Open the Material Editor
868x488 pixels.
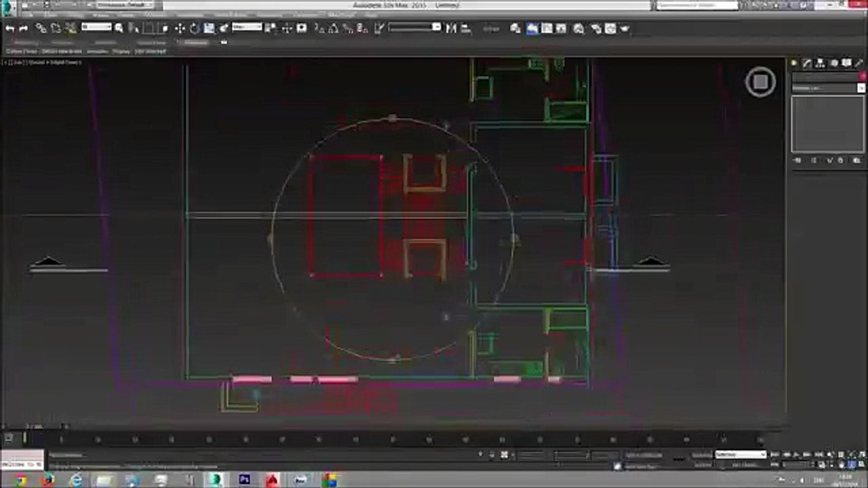click(578, 28)
